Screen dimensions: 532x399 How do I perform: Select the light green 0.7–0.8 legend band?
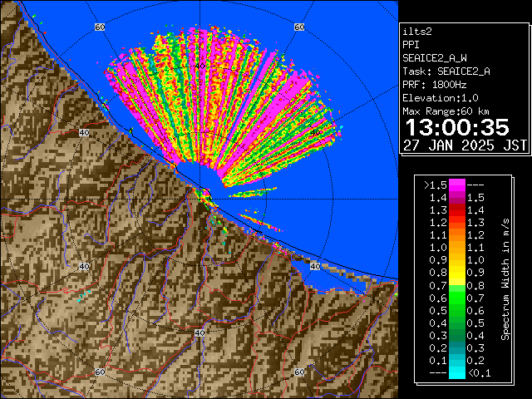[x=456, y=285]
